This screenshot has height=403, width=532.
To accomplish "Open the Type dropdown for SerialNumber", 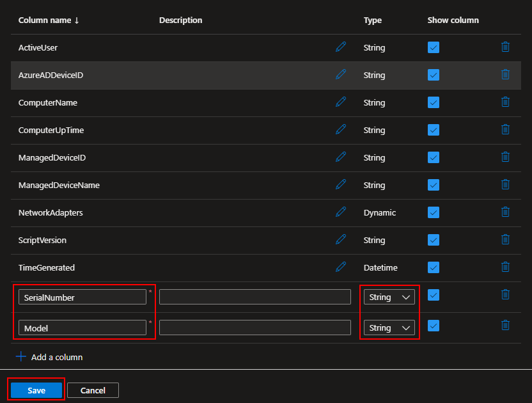I will coord(389,297).
